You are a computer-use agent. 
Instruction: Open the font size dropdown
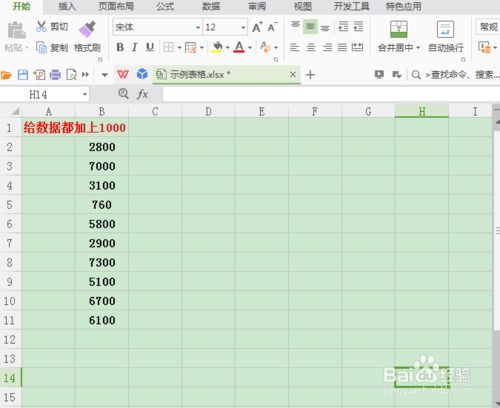pyautogui.click(x=243, y=27)
